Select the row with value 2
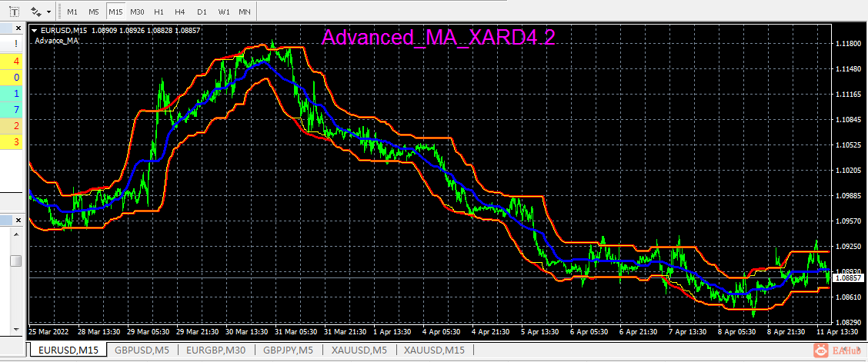This screenshot has width=868, height=362. point(11,125)
